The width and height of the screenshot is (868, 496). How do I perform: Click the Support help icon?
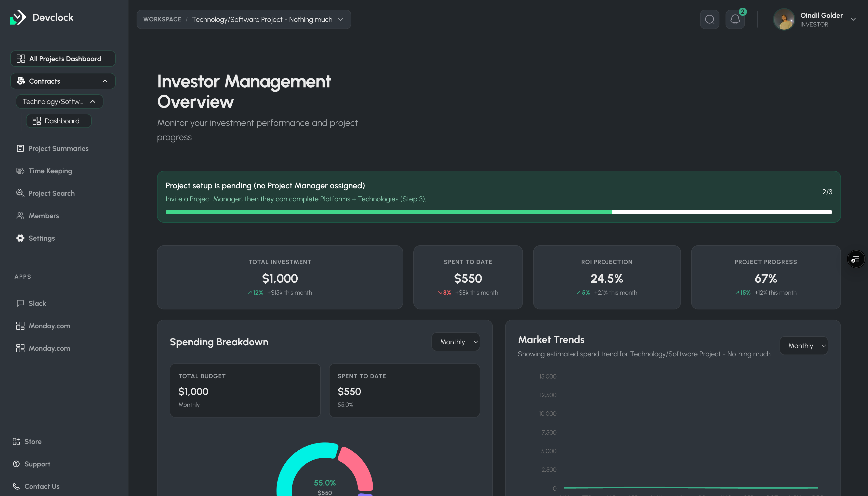point(16,464)
